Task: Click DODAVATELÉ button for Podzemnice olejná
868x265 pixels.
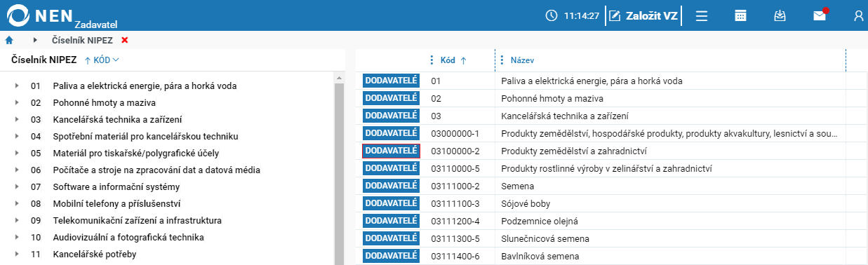Action: 391,221
